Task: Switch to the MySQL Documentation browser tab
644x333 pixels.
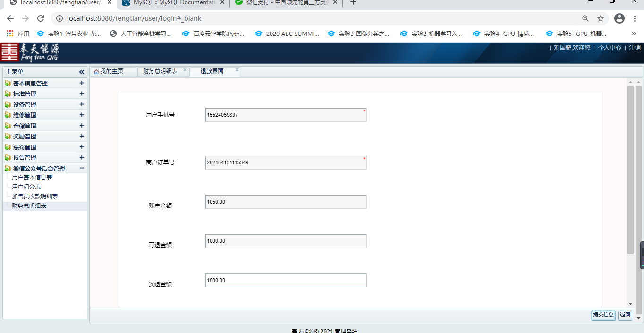Action: [x=174, y=2]
